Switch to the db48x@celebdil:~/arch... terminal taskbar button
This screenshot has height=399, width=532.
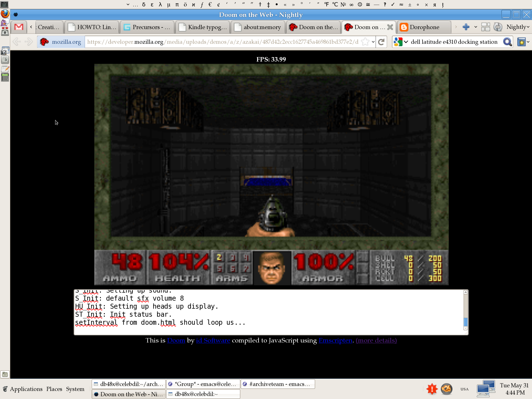click(x=129, y=384)
